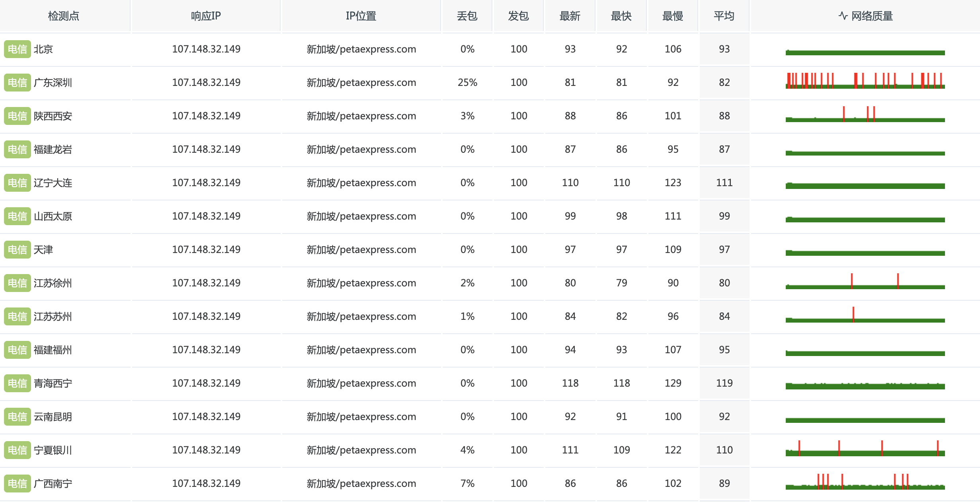This screenshot has width=980, height=502.
Task: Click the 电信 badge beside 青海西宁
Action: coord(18,383)
